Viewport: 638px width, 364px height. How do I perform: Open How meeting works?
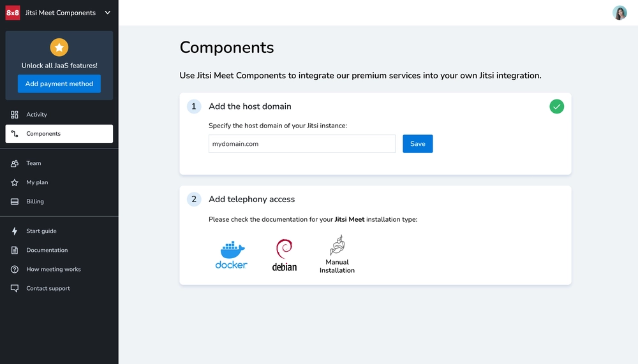coord(59,269)
